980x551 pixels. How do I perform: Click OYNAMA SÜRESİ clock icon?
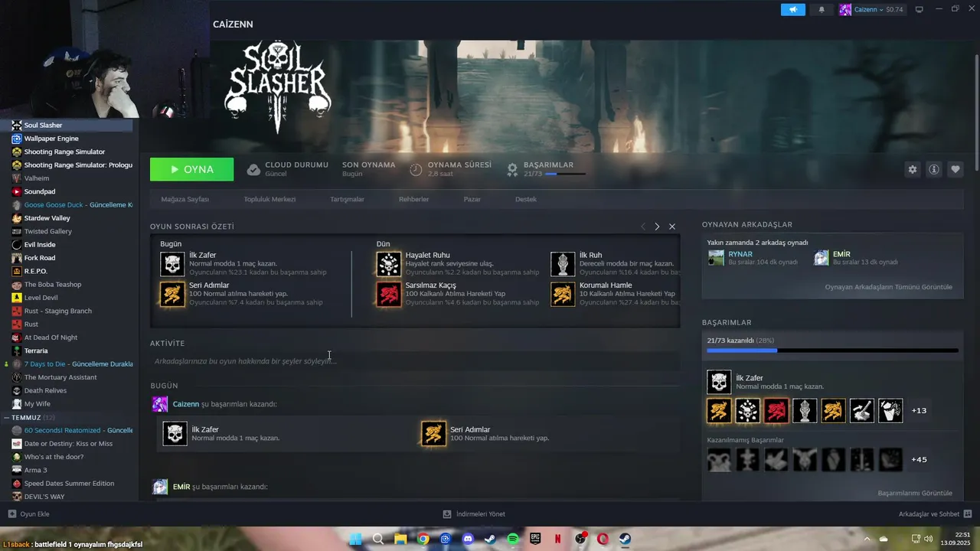point(416,170)
